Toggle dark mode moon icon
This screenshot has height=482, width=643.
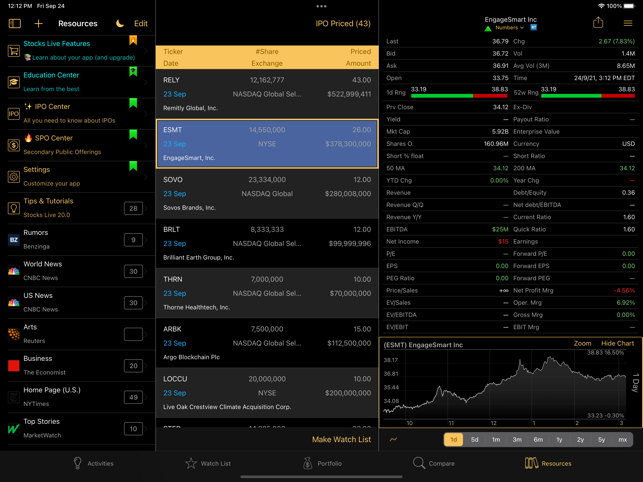(x=120, y=23)
